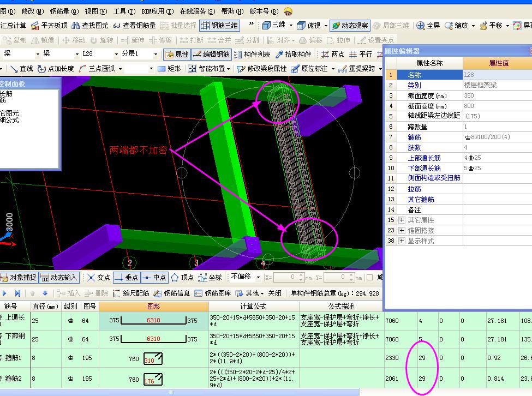The image size is (532, 396).
Task: Click 图形 column header
Action: (x=154, y=307)
